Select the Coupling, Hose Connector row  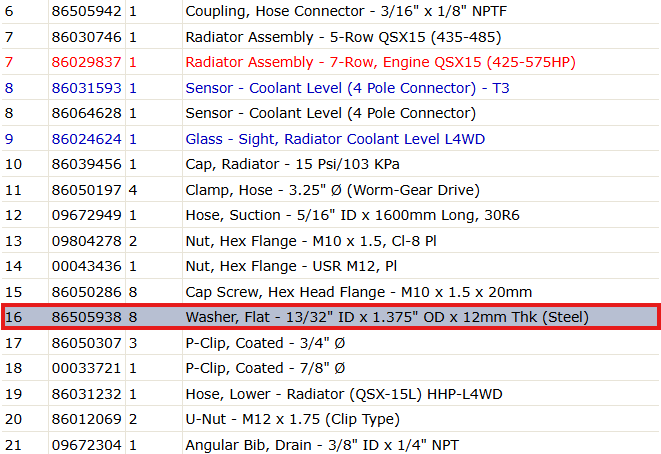click(330, 11)
